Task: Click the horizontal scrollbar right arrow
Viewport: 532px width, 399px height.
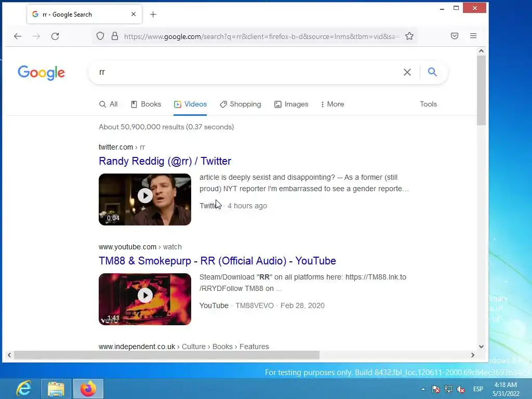Action: pos(473,355)
